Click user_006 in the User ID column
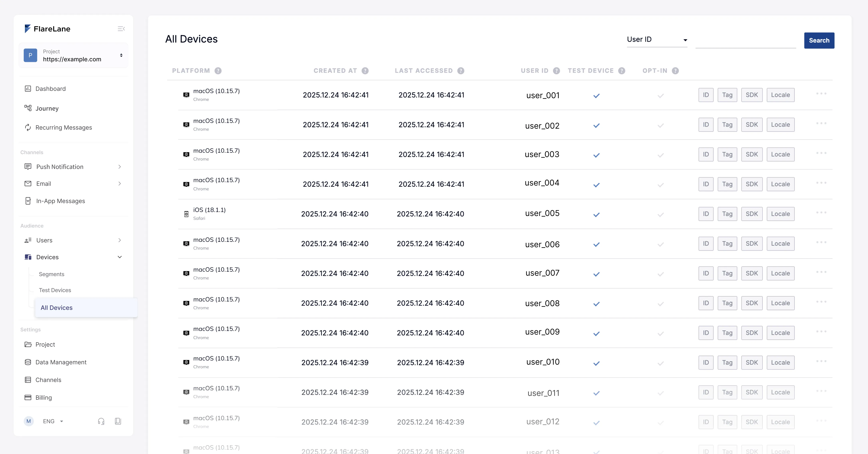The width and height of the screenshot is (868, 454). coord(542,244)
